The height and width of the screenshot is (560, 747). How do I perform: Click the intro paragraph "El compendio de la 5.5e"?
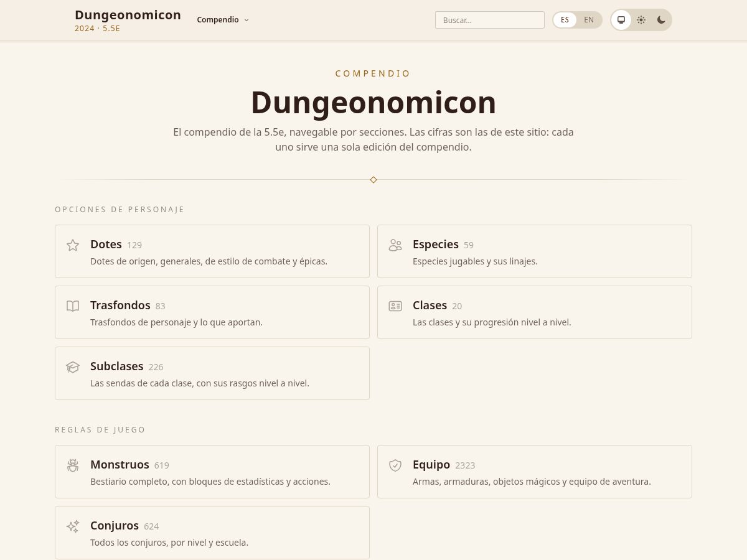tap(374, 140)
